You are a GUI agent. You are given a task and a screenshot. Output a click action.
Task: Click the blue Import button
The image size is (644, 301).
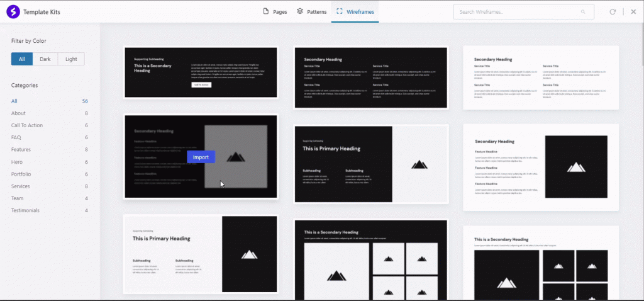click(x=201, y=157)
